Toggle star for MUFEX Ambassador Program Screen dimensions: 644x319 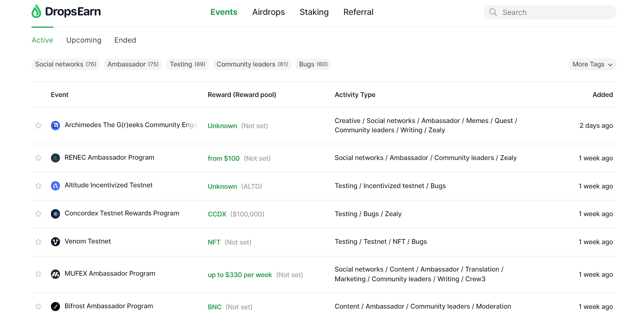click(38, 274)
